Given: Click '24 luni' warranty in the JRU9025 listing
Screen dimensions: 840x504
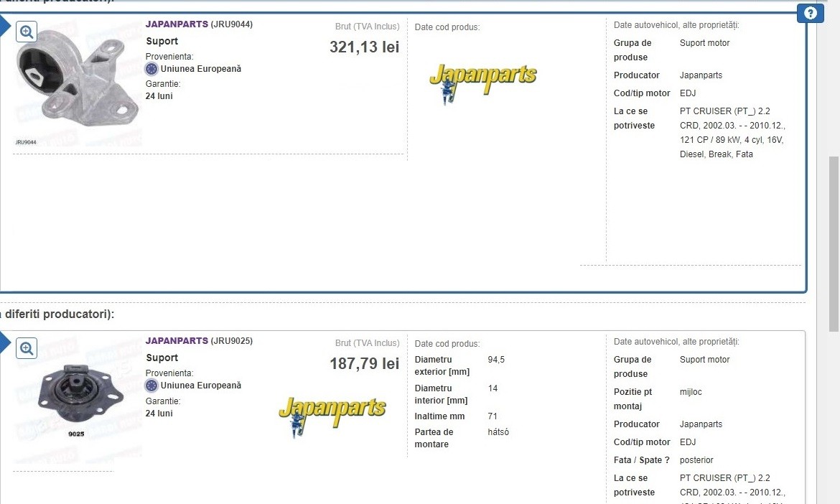Looking at the screenshot, I should pos(159,414).
